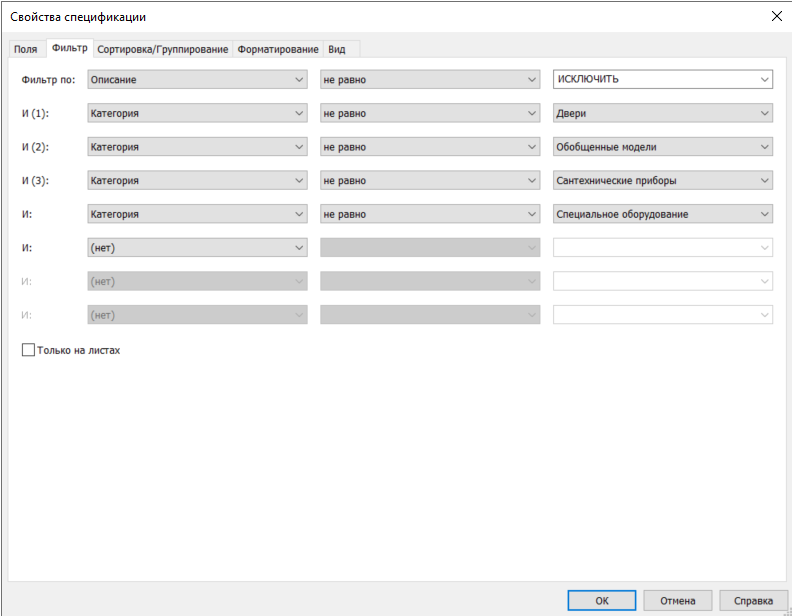Open the Двери value dropdown
Viewport: 792px width, 616px height.
click(x=662, y=113)
